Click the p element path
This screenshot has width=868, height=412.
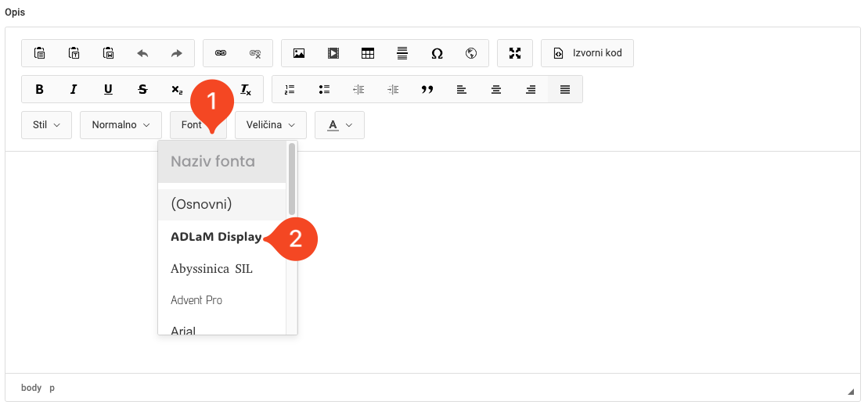(52, 389)
